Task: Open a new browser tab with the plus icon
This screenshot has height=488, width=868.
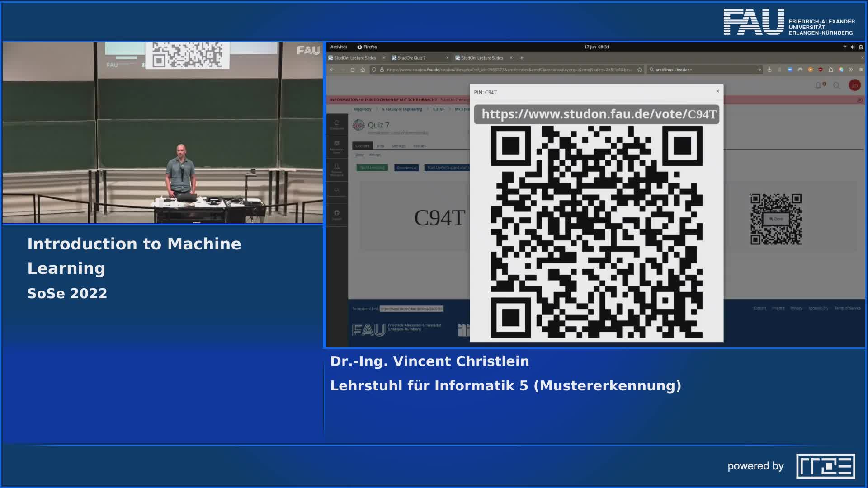Action: click(x=522, y=58)
